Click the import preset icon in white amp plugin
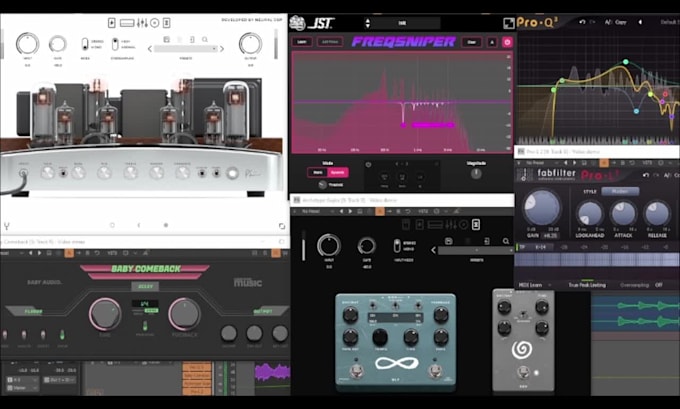 click(x=192, y=39)
